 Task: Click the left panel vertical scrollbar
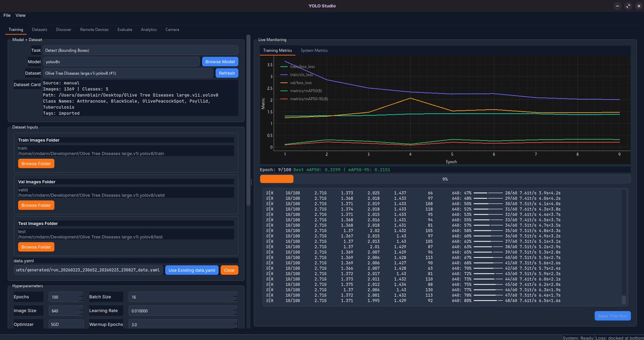[248, 121]
